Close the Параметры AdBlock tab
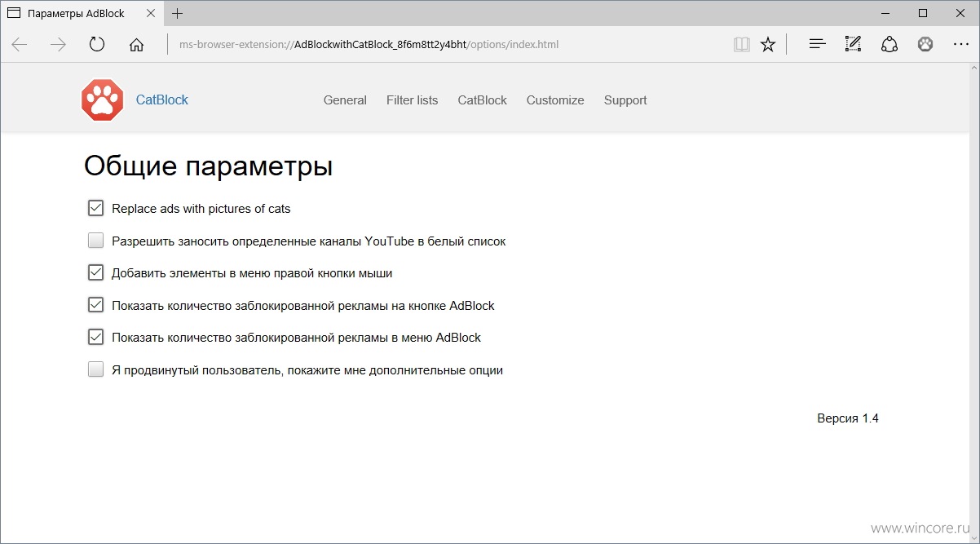 (148, 14)
